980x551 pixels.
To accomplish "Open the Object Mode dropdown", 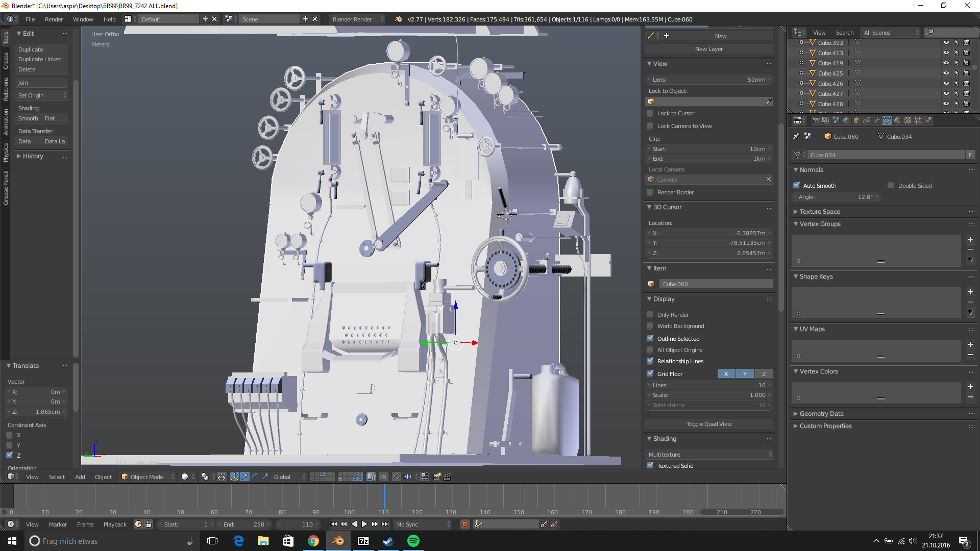I will (148, 477).
